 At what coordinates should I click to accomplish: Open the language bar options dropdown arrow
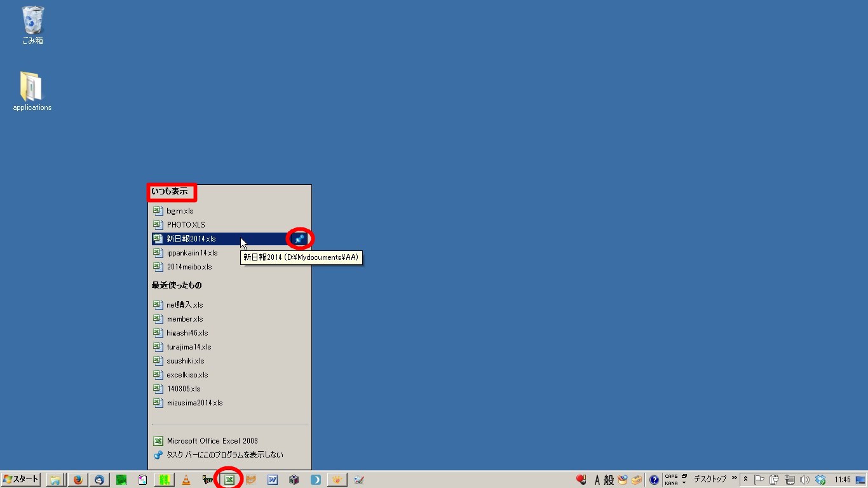click(684, 483)
